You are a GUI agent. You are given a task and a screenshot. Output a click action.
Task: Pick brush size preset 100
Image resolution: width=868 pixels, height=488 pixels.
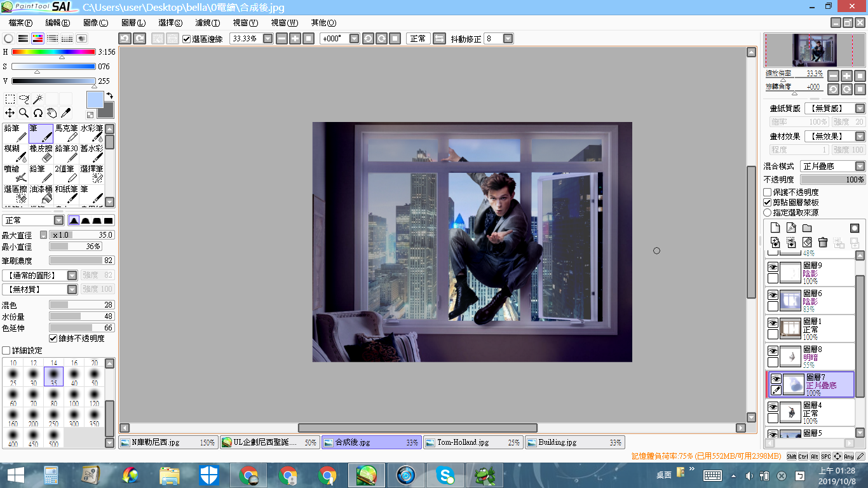(x=74, y=398)
